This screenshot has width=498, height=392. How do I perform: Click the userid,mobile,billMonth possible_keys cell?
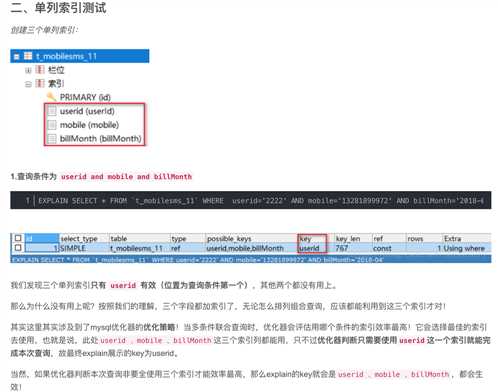(251, 248)
